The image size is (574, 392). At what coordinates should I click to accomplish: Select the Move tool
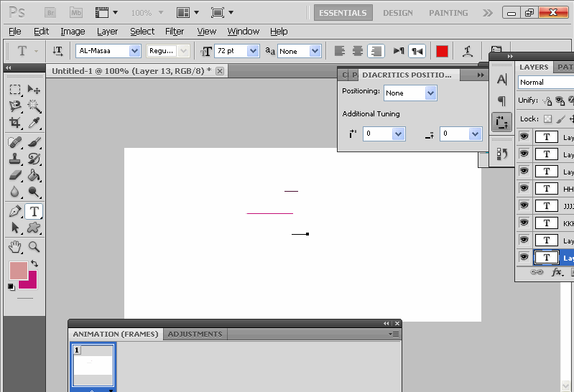pos(34,90)
